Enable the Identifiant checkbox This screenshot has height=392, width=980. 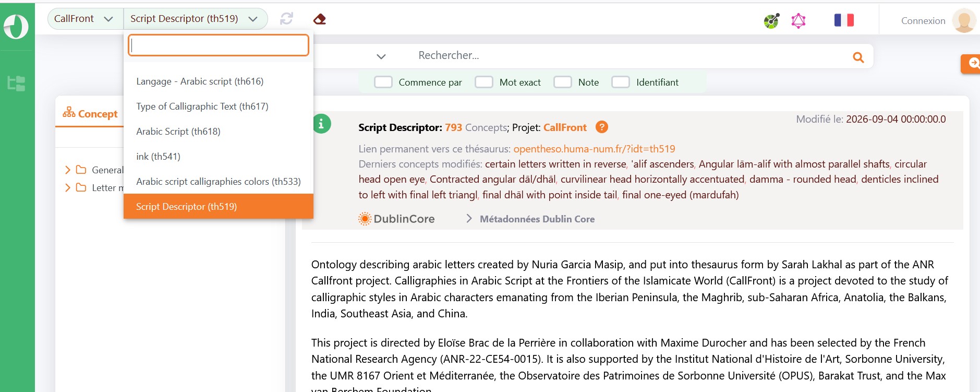620,82
